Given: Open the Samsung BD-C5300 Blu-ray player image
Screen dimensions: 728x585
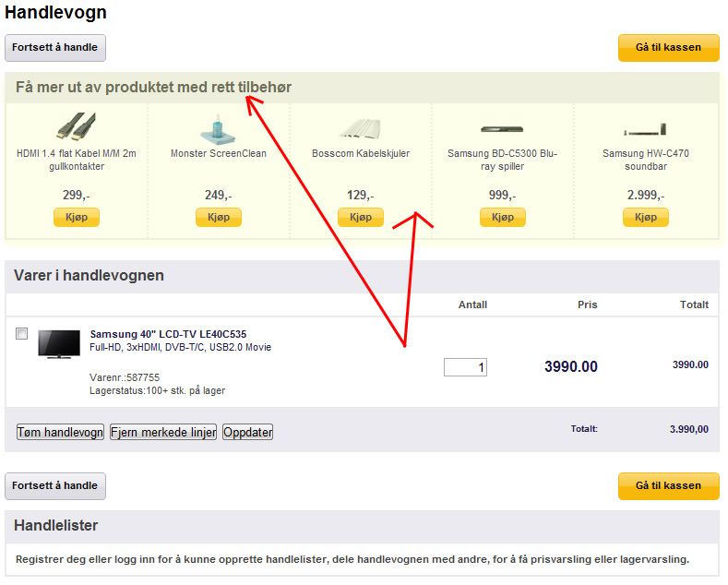Looking at the screenshot, I should point(502,129).
